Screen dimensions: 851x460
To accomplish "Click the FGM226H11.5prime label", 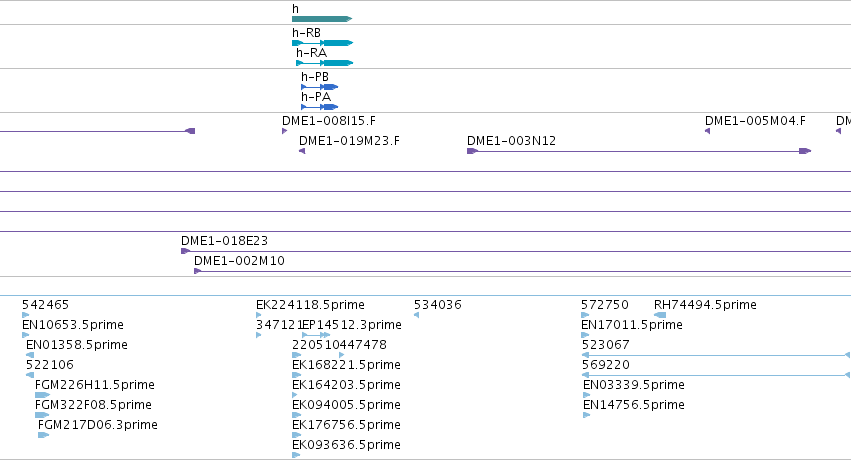I will tap(95, 385).
